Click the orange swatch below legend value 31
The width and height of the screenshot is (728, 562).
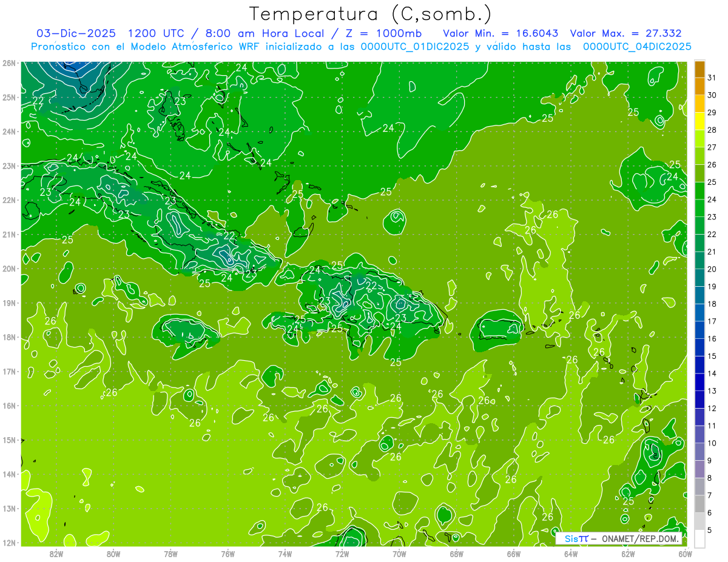[x=699, y=87]
